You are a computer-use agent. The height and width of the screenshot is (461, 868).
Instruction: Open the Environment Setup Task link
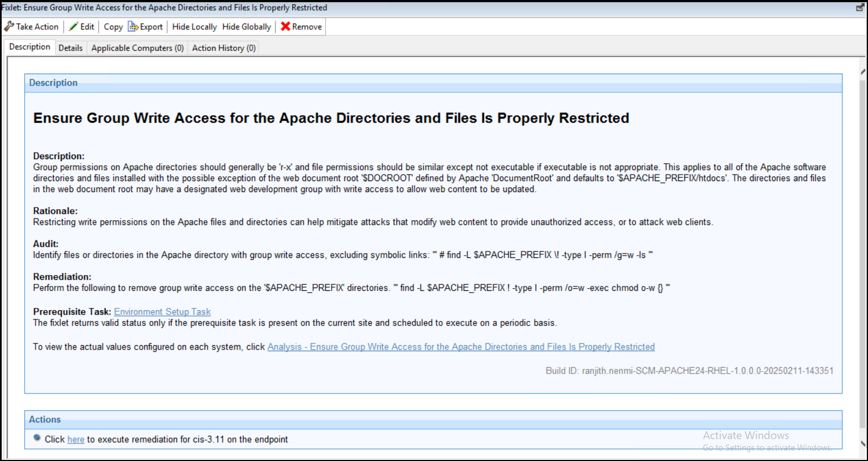(x=162, y=312)
